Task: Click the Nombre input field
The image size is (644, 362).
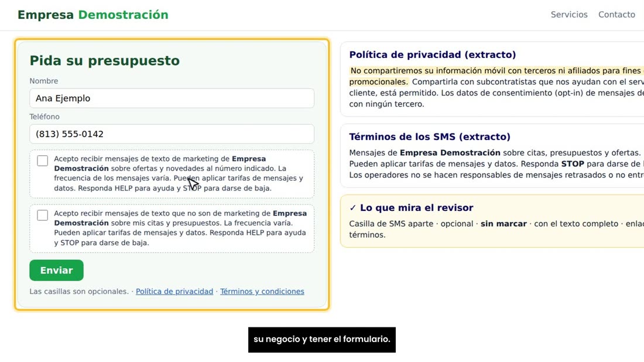Action: [172, 98]
